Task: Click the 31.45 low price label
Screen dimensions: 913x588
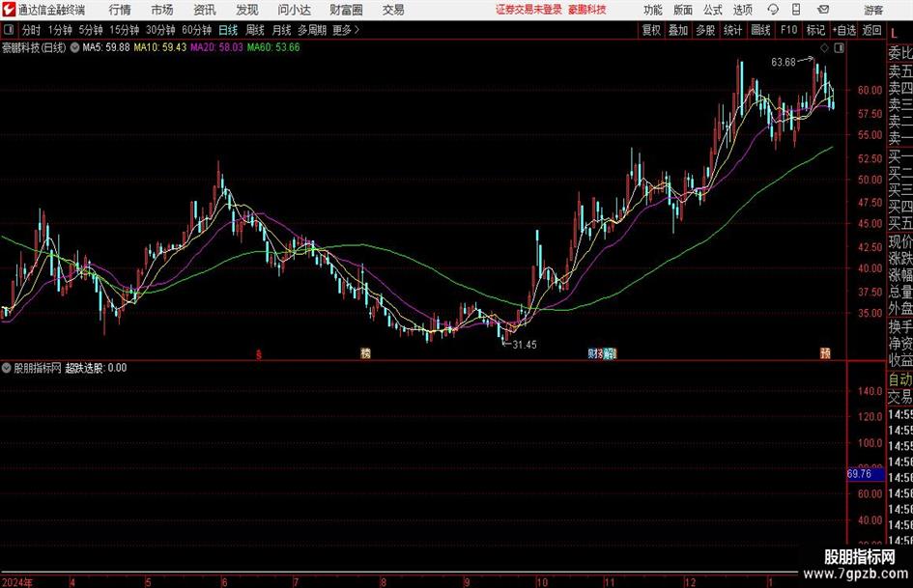Action: (x=524, y=345)
